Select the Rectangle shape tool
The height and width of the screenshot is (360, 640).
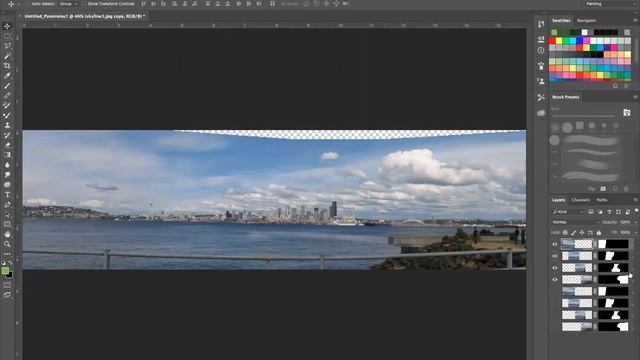click(7, 224)
